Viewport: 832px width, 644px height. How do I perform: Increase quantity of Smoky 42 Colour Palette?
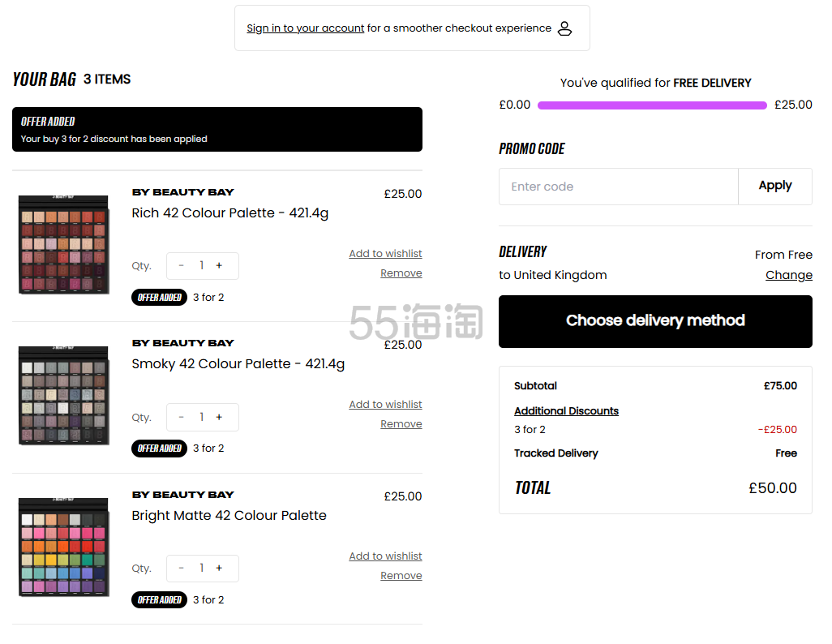pos(219,417)
